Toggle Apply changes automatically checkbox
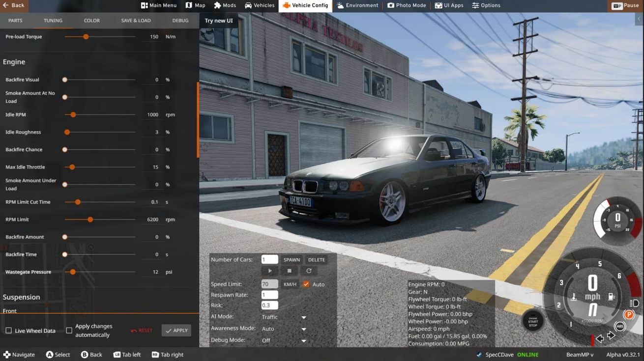The height and width of the screenshot is (361, 644). [69, 331]
